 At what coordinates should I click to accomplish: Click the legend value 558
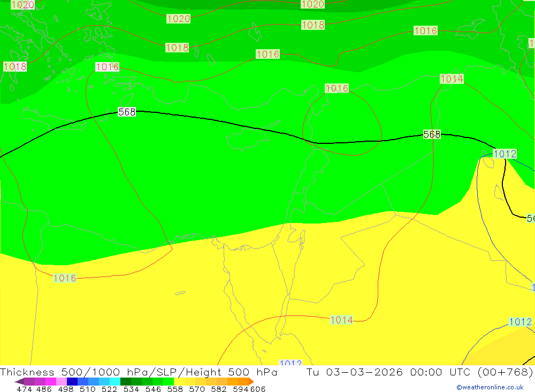pos(175,389)
